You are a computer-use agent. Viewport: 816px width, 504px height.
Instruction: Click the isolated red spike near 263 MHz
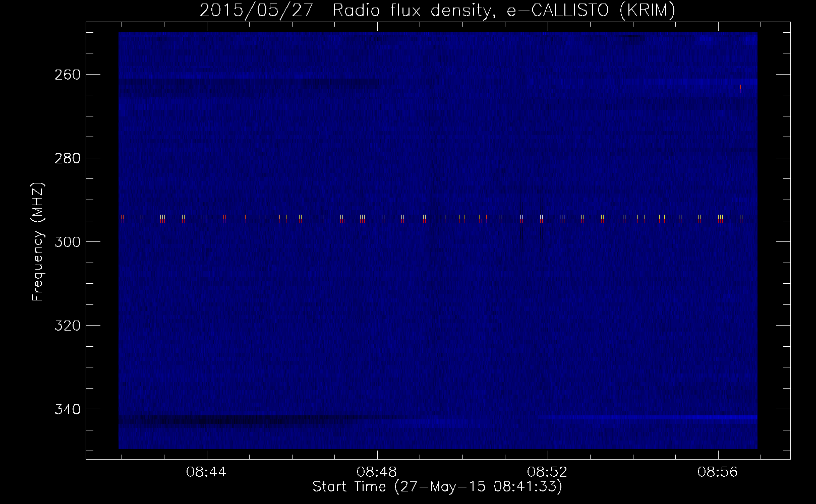click(x=740, y=89)
